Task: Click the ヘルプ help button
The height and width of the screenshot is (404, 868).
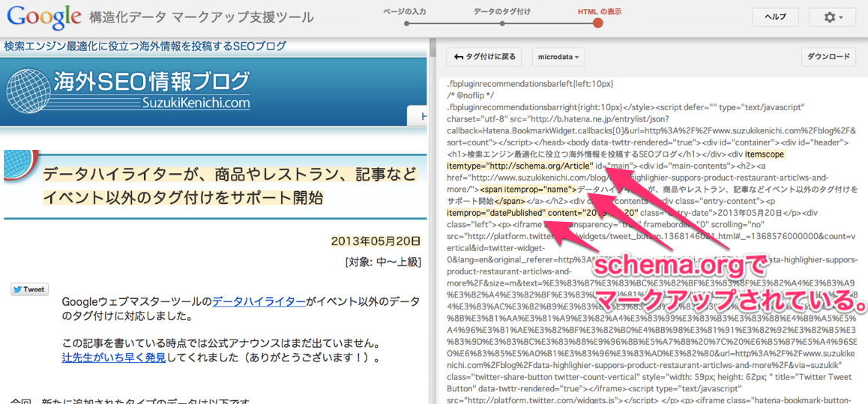Action: (x=775, y=17)
